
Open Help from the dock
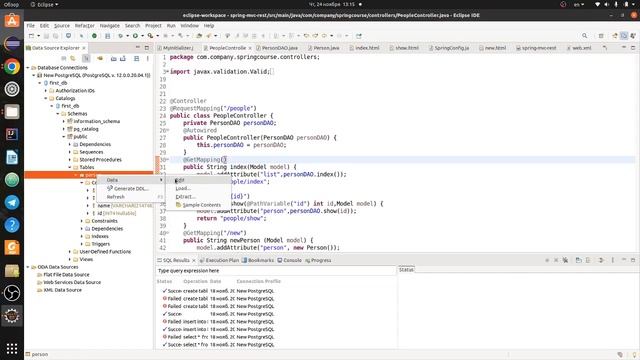(x=12, y=225)
